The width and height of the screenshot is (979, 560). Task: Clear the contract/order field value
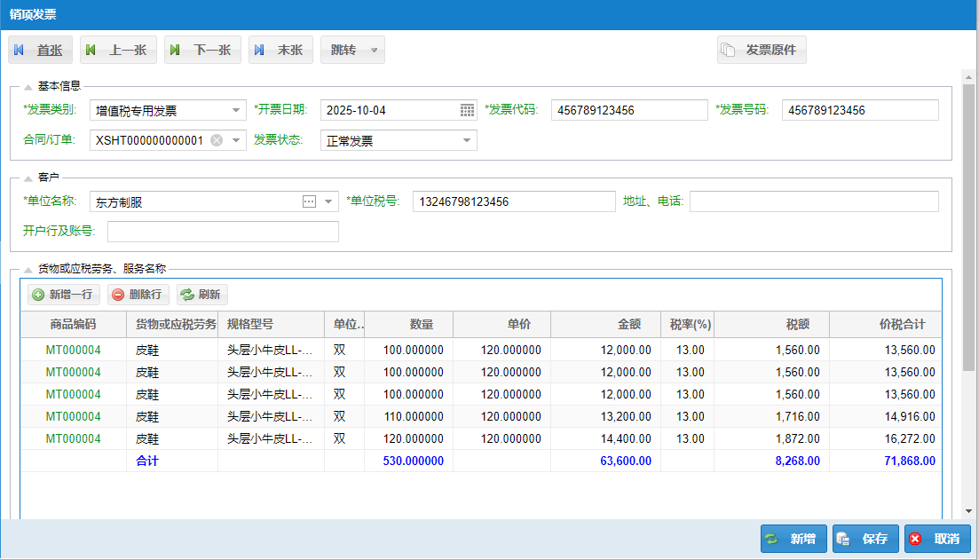click(x=217, y=140)
